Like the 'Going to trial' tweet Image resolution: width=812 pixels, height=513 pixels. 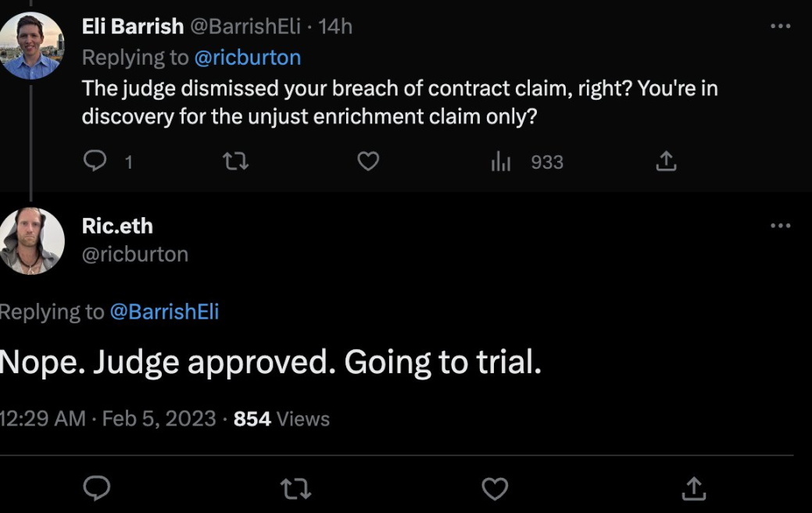(495, 489)
